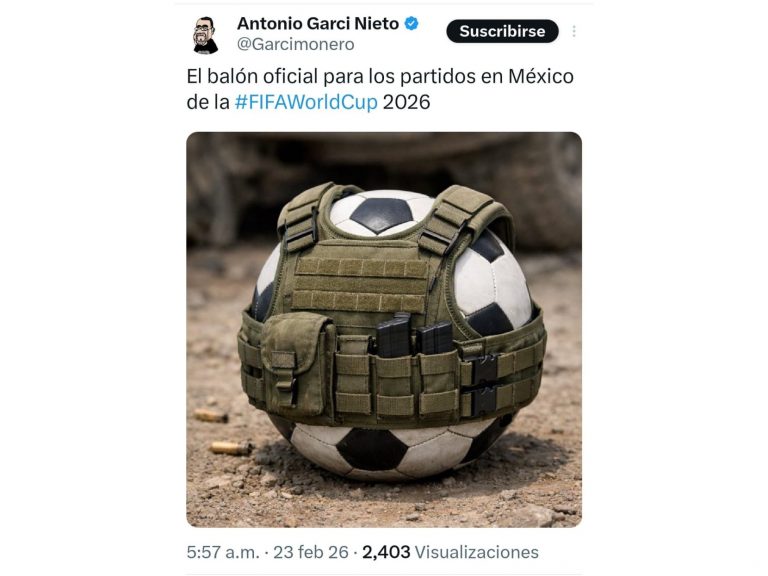The image size is (768, 576).
Task: Click the tweet text starting with El balón
Action: pyautogui.click(x=380, y=89)
